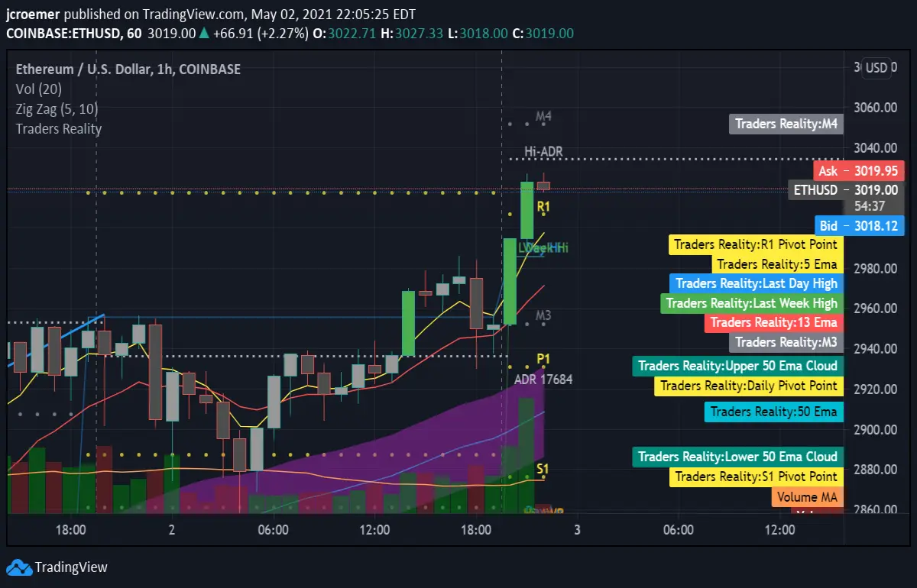Click the 2980.00 price axis value
917x588 pixels.
[x=875, y=268]
